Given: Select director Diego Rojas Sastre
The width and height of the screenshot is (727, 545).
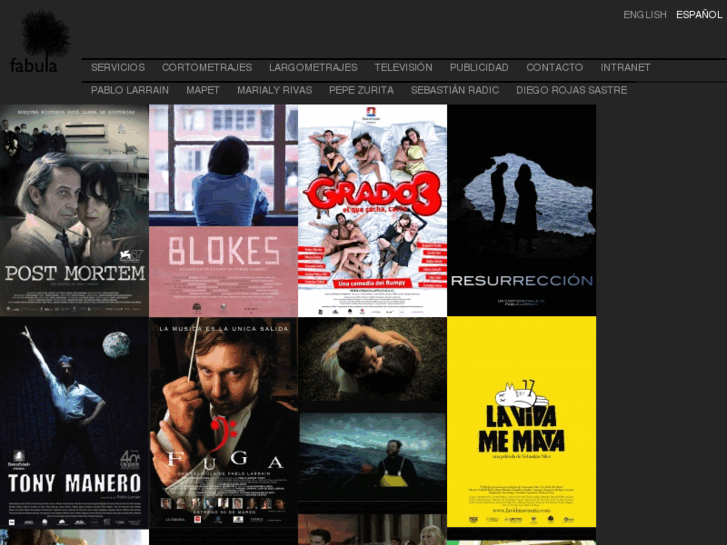Looking at the screenshot, I should [x=571, y=90].
